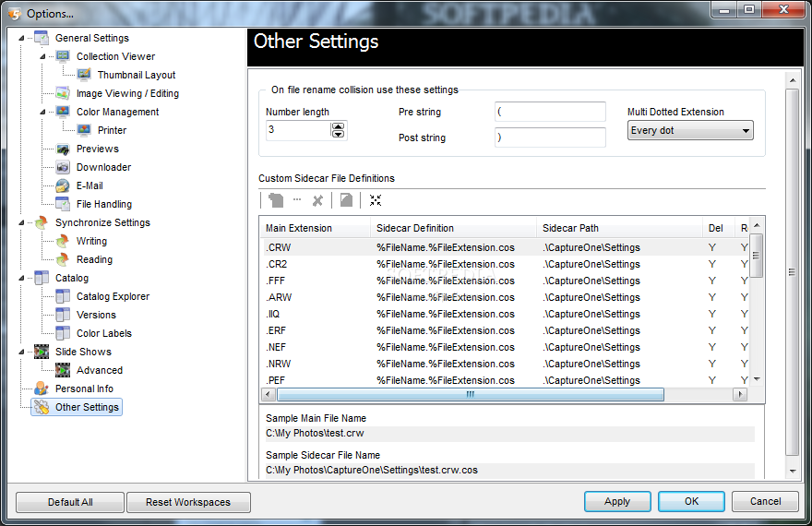Screen dimensions: 812x526
Task: Click the Sidecar Path column header
Action: [619, 228]
